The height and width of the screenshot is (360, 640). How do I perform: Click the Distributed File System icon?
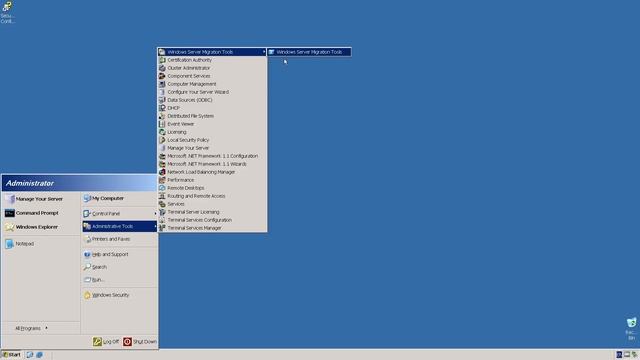[x=162, y=116]
